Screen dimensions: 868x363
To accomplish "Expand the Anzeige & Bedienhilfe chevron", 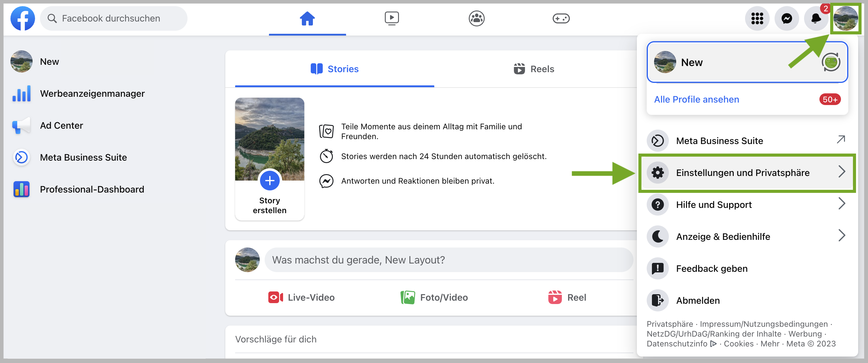I will [842, 236].
